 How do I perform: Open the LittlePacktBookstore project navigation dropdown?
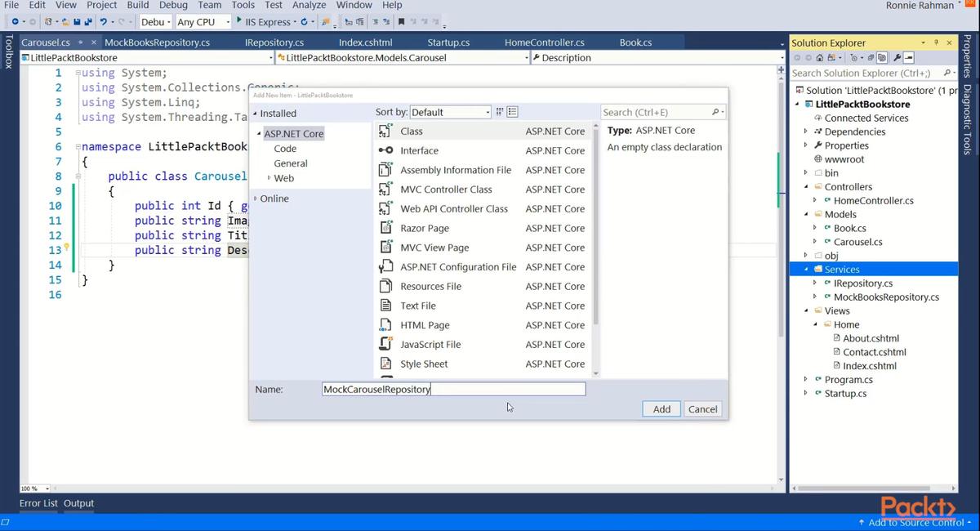[147, 58]
